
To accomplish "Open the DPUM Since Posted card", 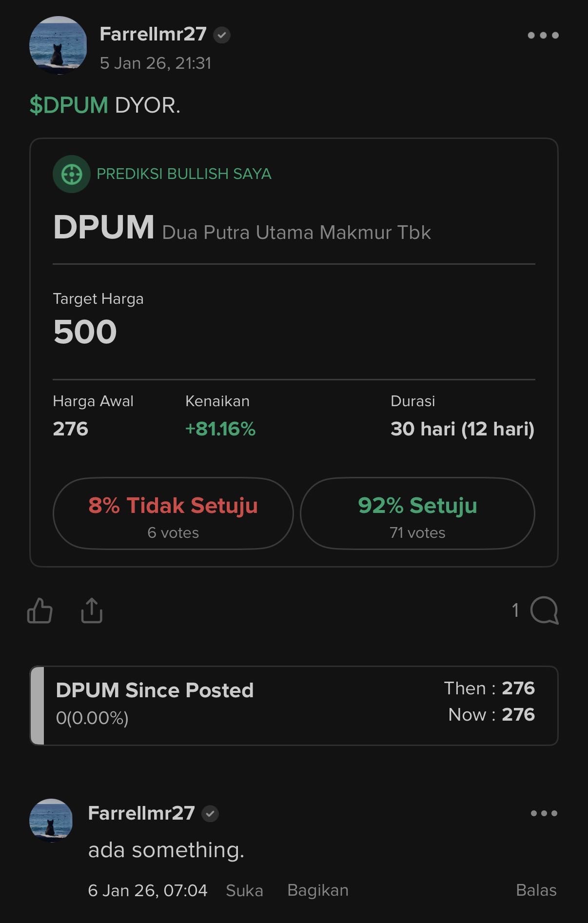I will [x=294, y=706].
